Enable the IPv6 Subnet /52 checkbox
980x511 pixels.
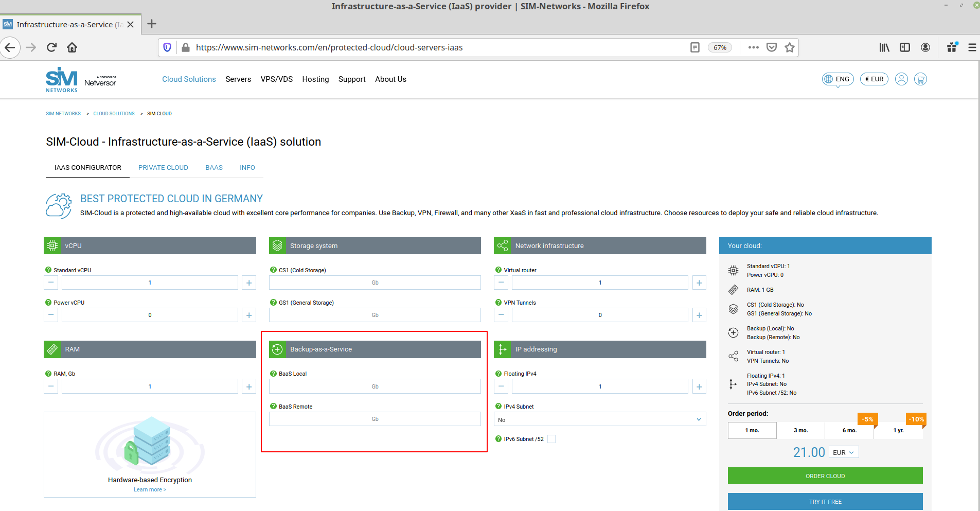[x=551, y=439]
